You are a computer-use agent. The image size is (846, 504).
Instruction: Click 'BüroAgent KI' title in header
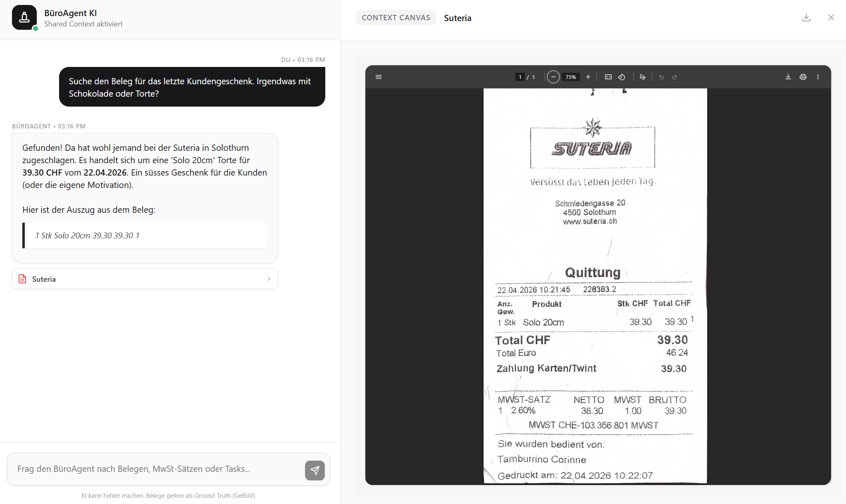click(70, 13)
